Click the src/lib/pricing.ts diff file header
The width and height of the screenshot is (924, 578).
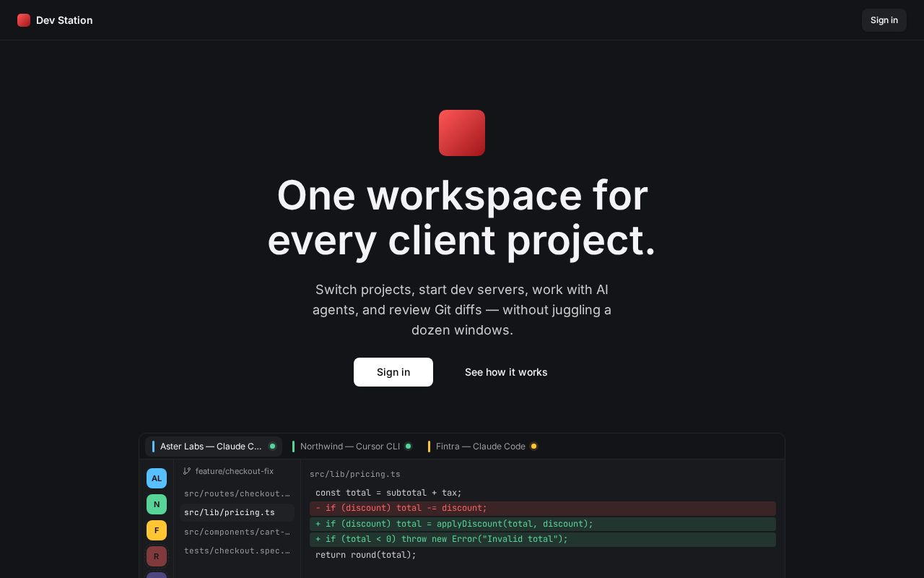pyautogui.click(x=355, y=474)
